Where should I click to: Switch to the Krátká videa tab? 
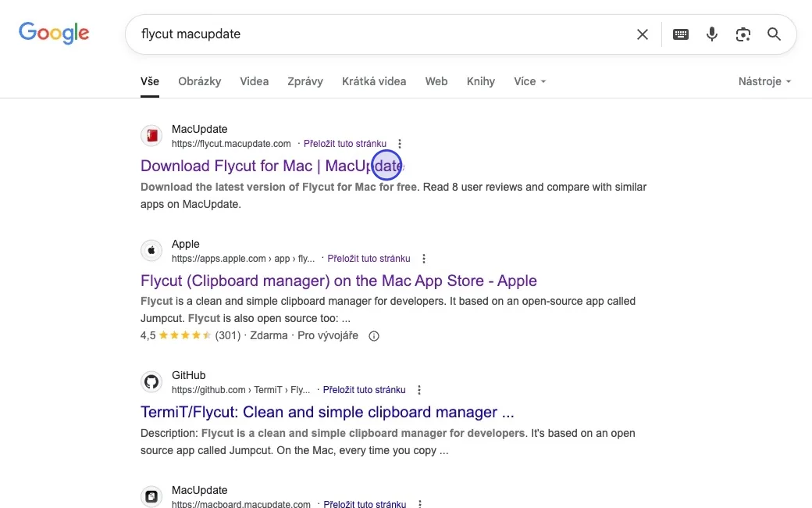pos(374,81)
